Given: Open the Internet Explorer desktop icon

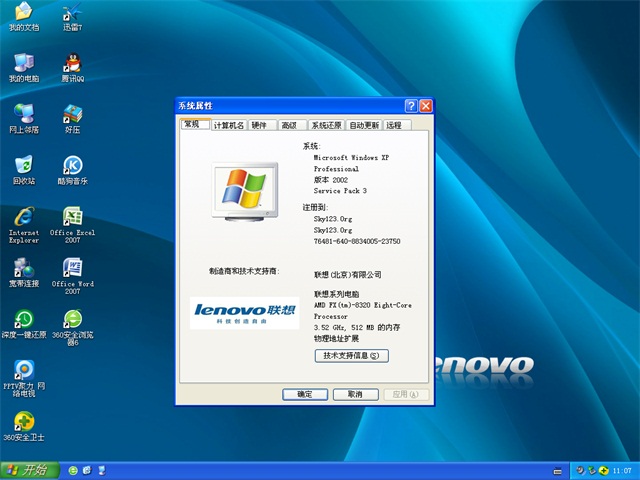Looking at the screenshot, I should coord(24,225).
